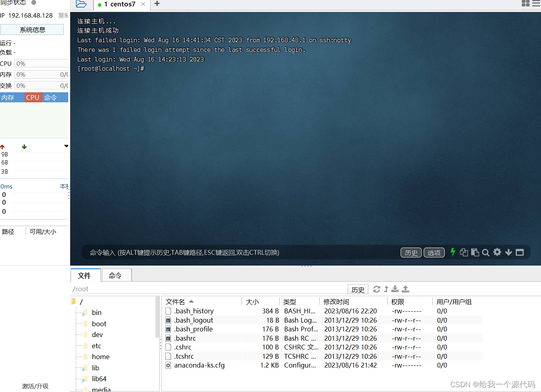The height and width of the screenshot is (392, 541).
Task: Click the file download icon in file panel
Action: tap(395, 289)
